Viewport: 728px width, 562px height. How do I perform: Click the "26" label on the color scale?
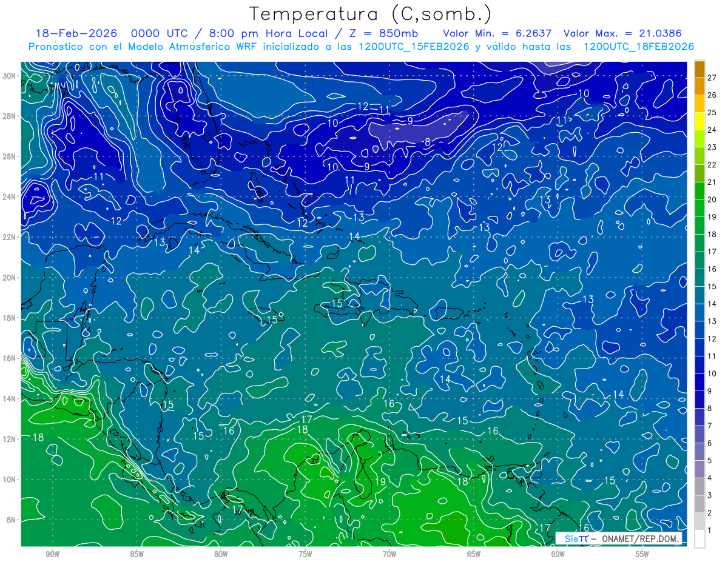(712, 95)
